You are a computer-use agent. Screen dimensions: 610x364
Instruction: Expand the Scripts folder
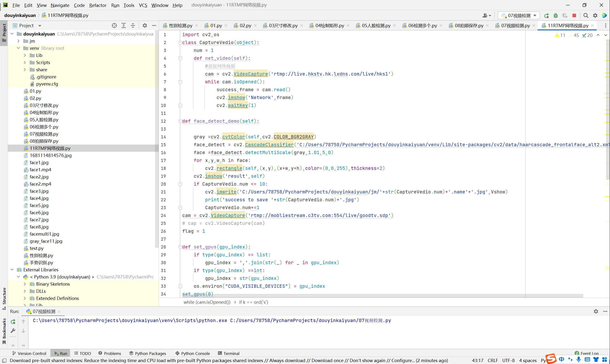[x=25, y=62]
